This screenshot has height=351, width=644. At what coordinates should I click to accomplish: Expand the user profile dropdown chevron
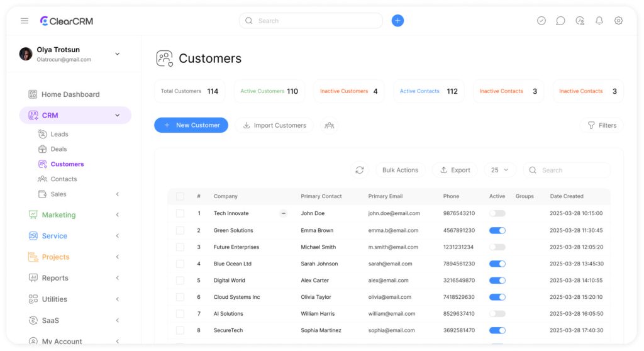tap(117, 54)
